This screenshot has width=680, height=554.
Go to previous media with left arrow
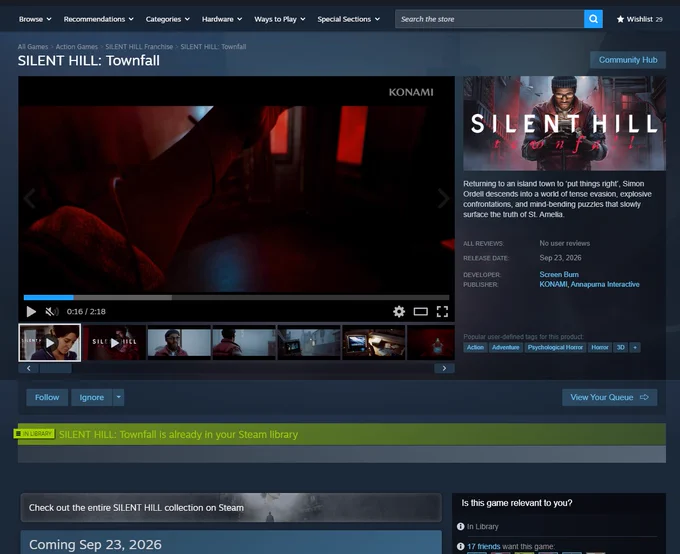click(x=29, y=199)
